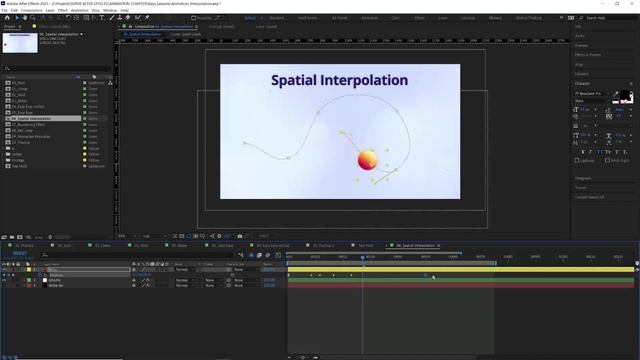Open the File menu
This screenshot has width=640, height=360.
[x=4, y=10]
